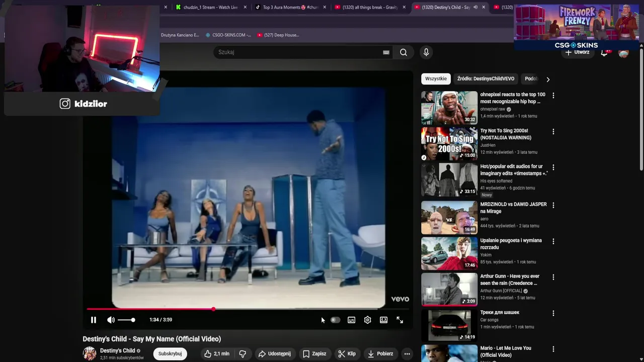Adjust the player volume slider
The height and width of the screenshot is (362, 644).
pos(126,320)
